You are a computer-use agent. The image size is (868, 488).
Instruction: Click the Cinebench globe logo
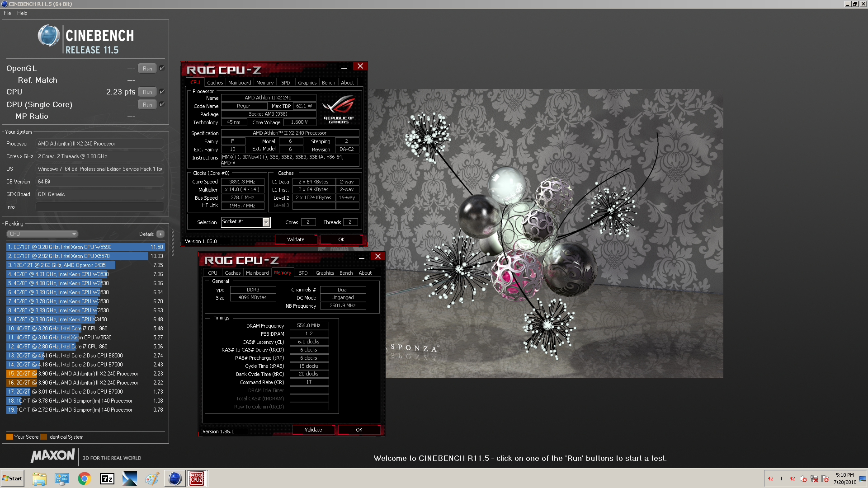[x=49, y=36]
